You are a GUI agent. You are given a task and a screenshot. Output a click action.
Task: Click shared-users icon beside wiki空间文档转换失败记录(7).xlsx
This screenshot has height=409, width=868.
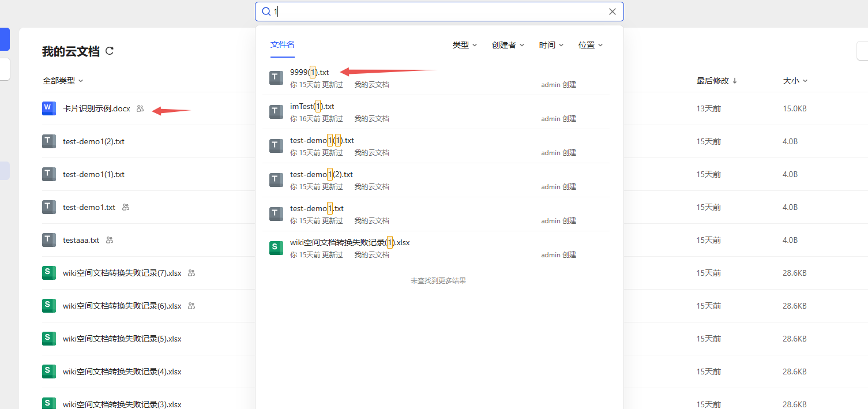[x=191, y=273]
